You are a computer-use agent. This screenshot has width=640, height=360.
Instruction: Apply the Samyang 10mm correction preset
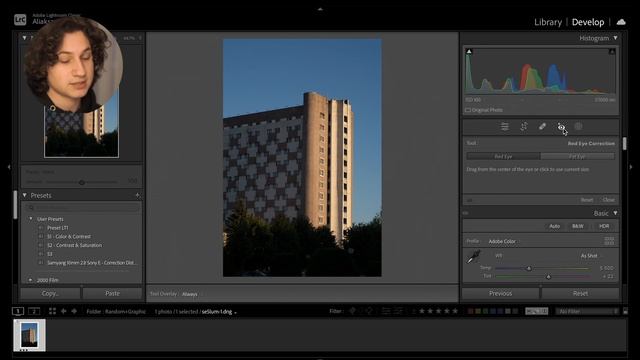pos(91,262)
